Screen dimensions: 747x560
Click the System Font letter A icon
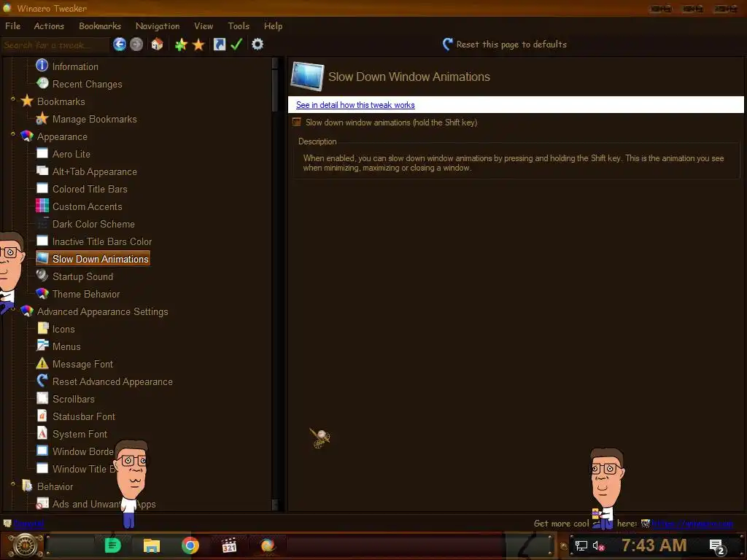42,433
